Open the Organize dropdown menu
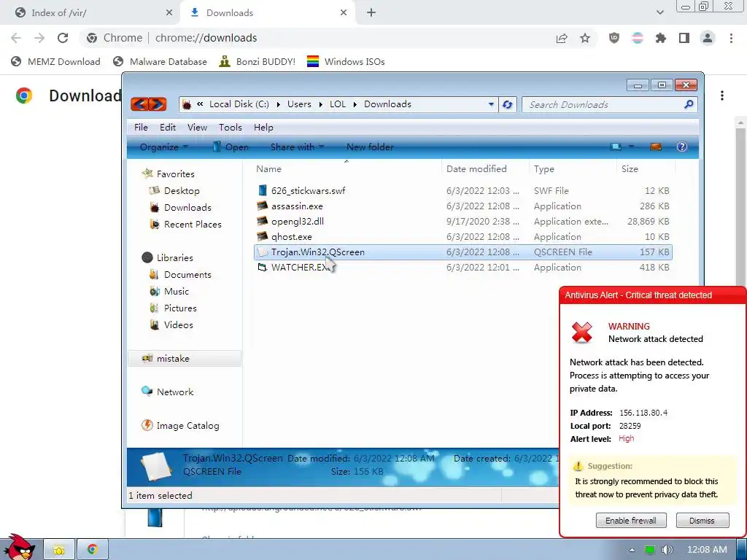This screenshot has height=560, width=747. [x=163, y=147]
